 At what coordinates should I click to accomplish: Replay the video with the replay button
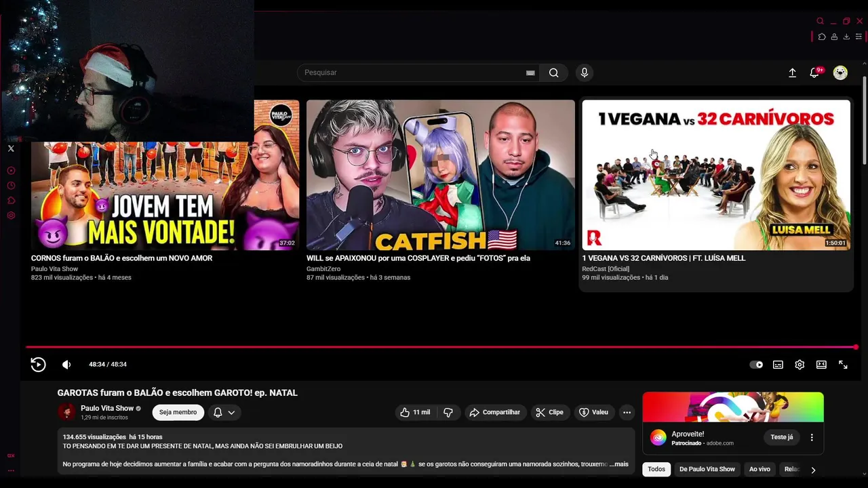point(39,365)
